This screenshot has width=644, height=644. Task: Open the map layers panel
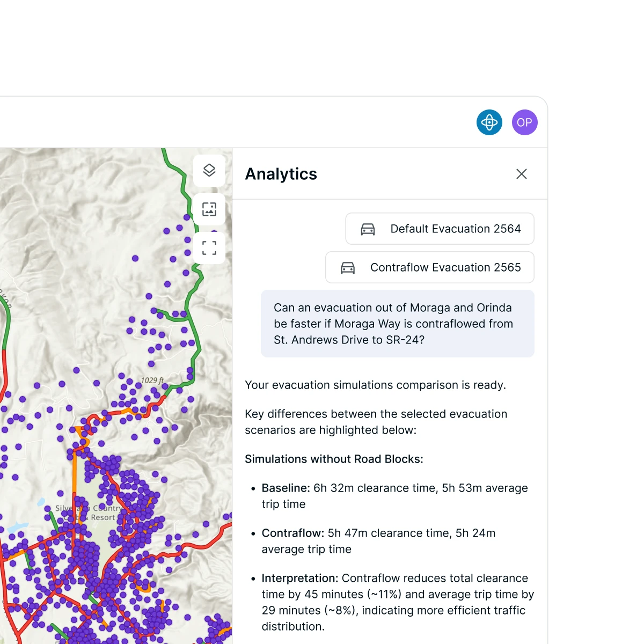[x=209, y=170]
